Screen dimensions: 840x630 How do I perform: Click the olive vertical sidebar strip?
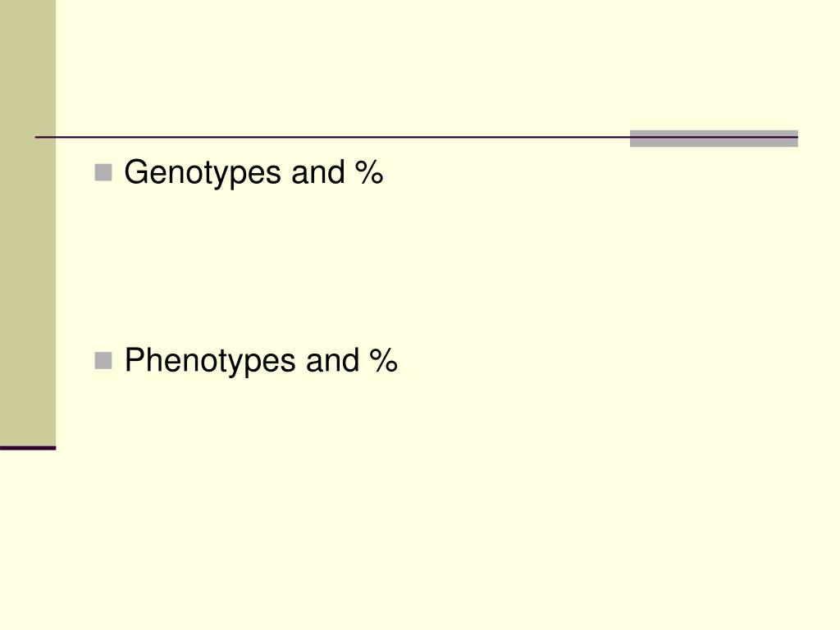[x=28, y=223]
